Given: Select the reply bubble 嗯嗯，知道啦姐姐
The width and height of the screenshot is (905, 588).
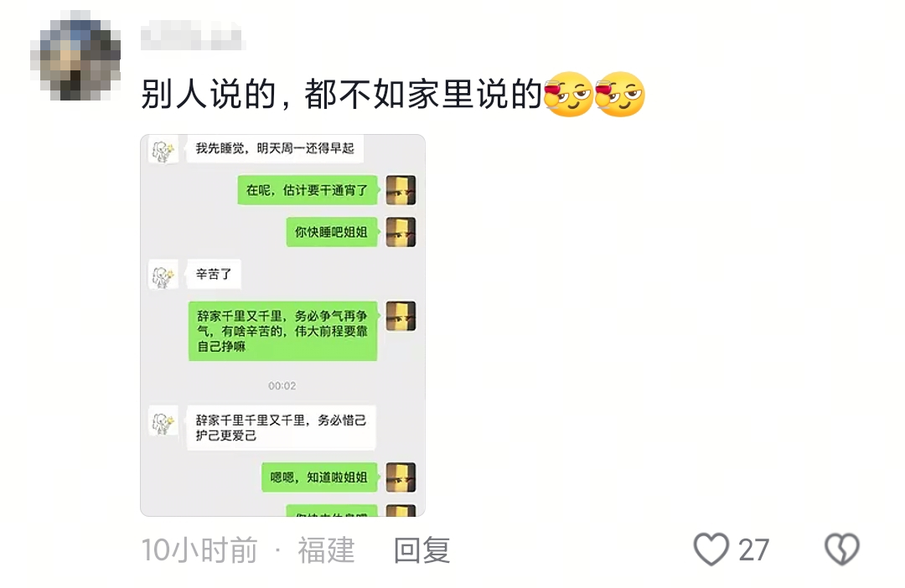Looking at the screenshot, I should tap(320, 477).
